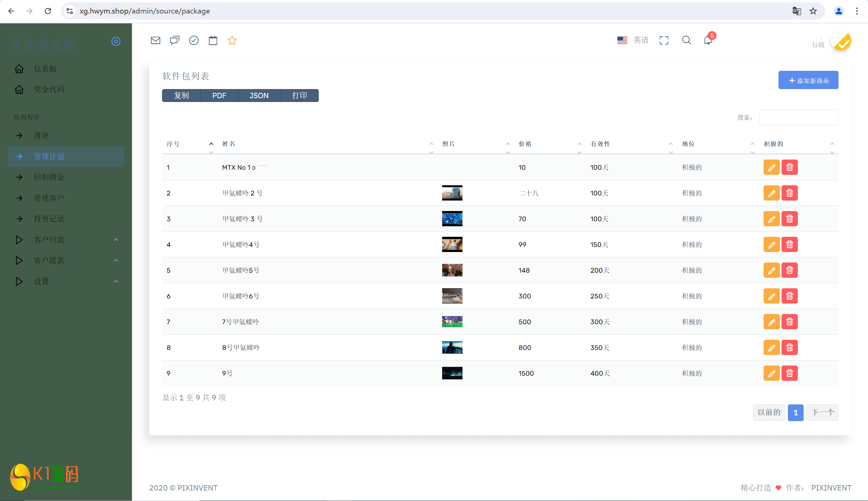Select 投资记录 in the sidebar
Viewport: 868px width, 501px height.
(x=49, y=219)
